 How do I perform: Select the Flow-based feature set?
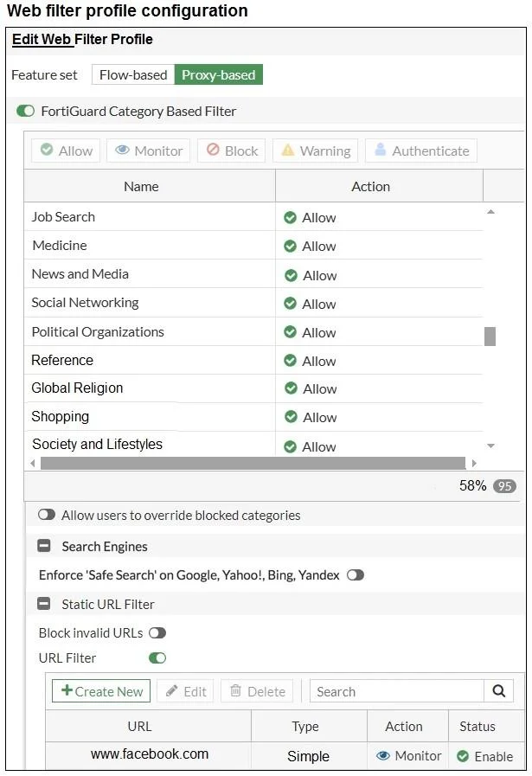(133, 74)
